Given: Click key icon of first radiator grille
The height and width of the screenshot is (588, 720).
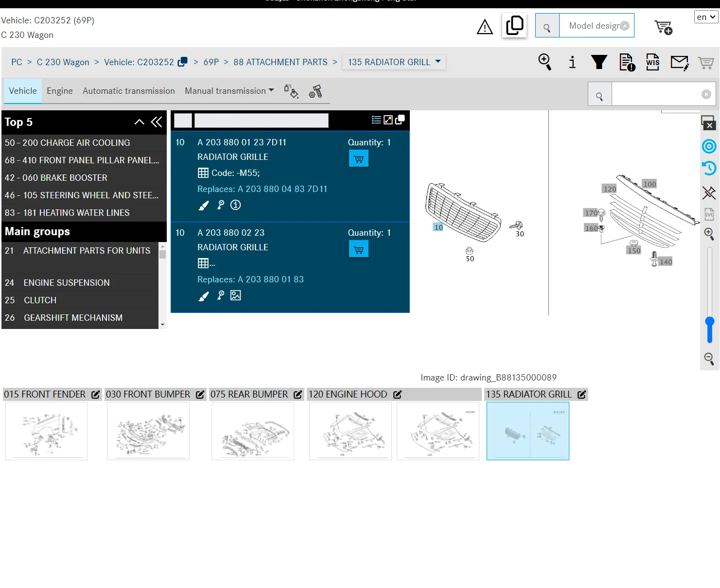Looking at the screenshot, I should pyautogui.click(x=221, y=205).
